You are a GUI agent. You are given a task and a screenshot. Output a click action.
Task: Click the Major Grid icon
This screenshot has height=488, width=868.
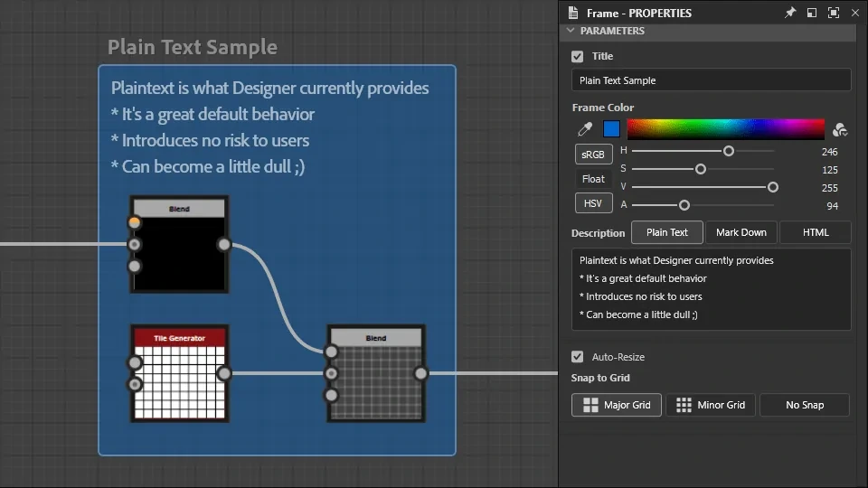590,405
